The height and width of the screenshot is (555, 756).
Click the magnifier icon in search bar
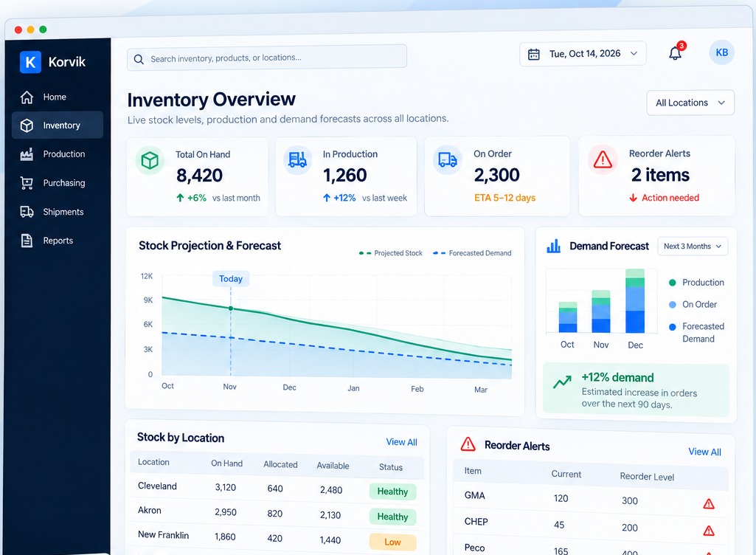tap(139, 59)
